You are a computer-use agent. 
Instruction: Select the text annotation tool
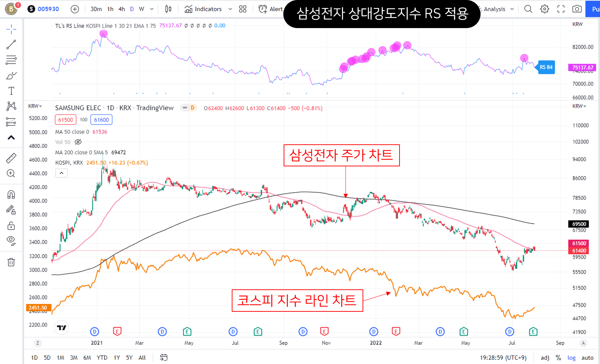tap(11, 91)
